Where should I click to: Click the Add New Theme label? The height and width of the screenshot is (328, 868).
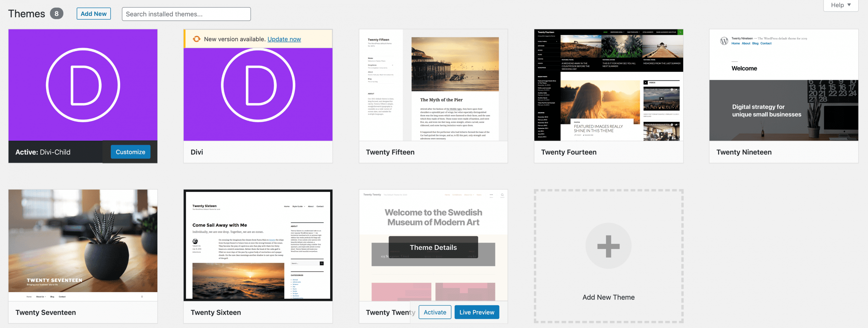pos(609,297)
